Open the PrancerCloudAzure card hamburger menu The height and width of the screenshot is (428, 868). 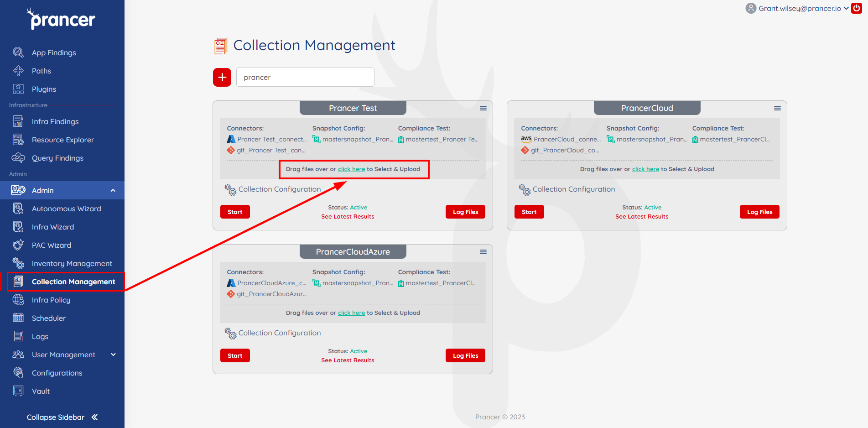pos(483,252)
